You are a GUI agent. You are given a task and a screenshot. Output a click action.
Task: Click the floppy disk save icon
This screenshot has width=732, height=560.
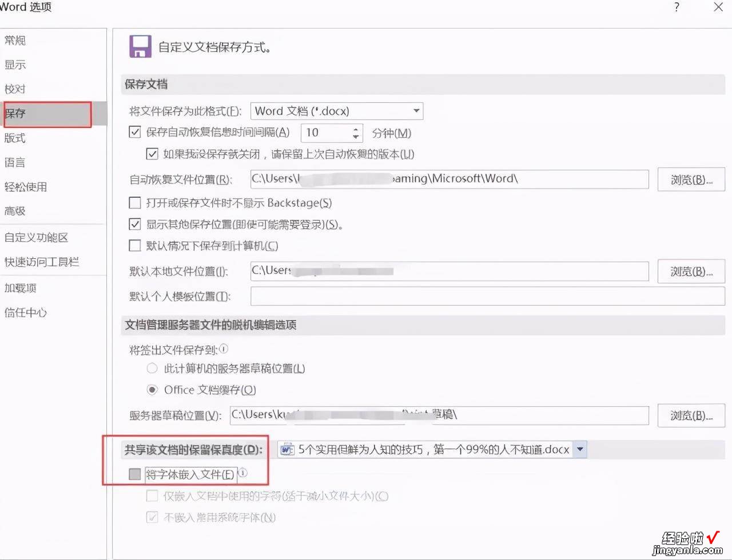140,46
